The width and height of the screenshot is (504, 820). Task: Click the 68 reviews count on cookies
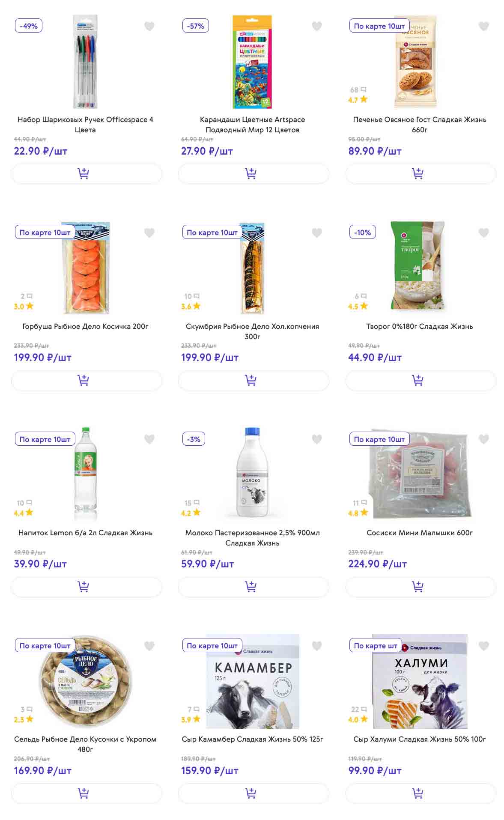click(x=358, y=90)
